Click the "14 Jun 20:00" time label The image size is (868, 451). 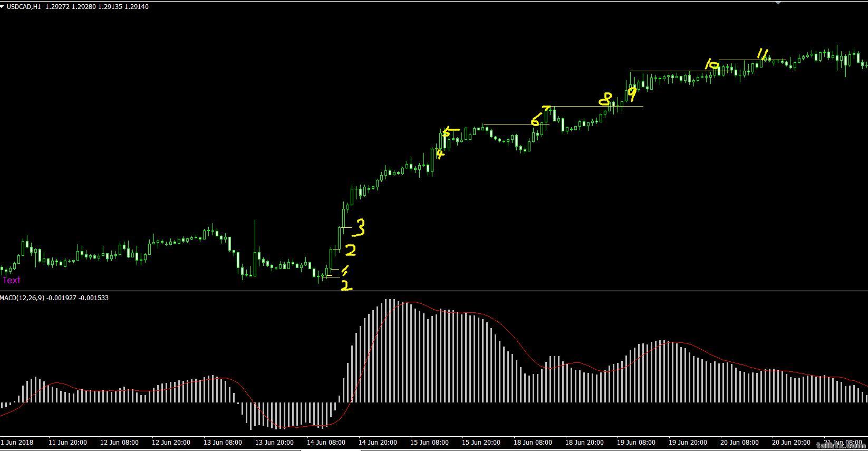(378, 442)
